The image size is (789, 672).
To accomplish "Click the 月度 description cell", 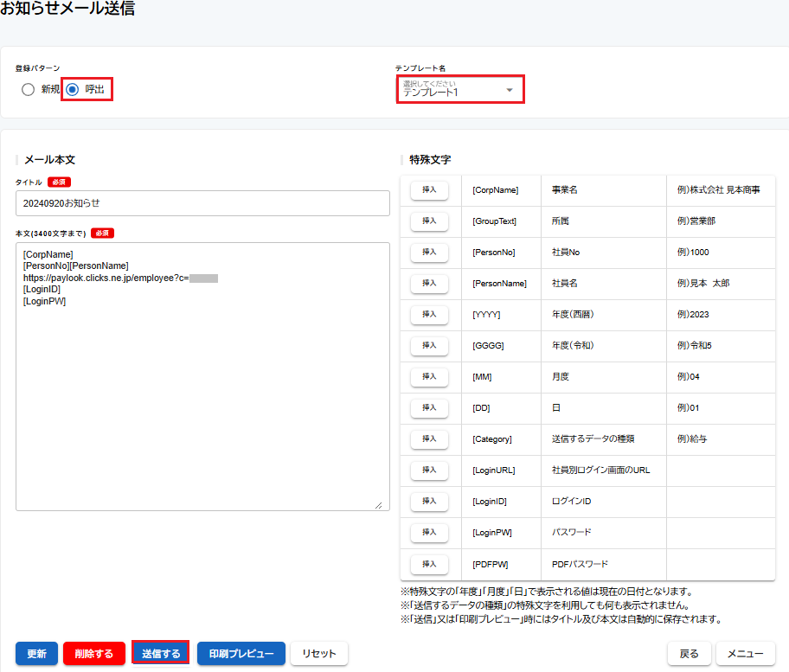I will (x=604, y=377).
